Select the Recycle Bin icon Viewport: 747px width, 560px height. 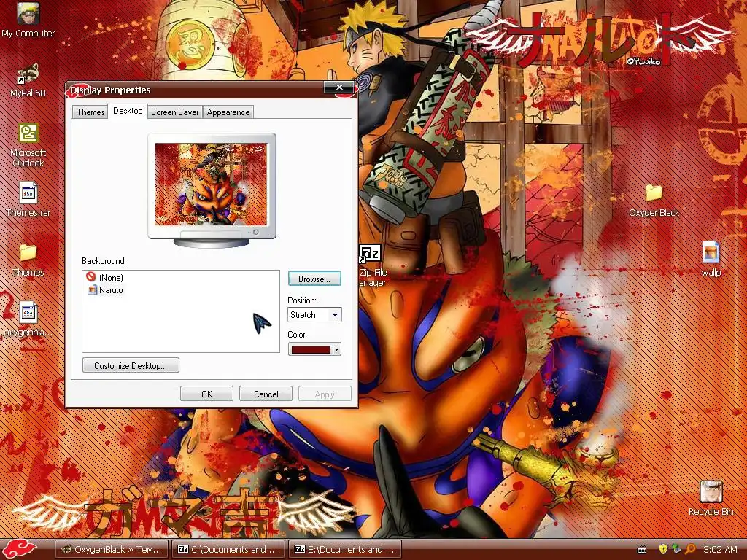[x=711, y=491]
